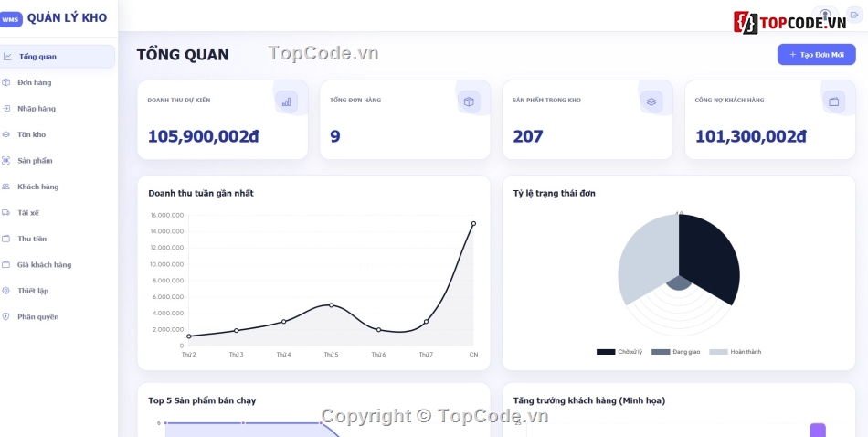Screen dimensions: 868x437
Task: Click the Tạo Đơn Mới button
Action: tap(817, 55)
